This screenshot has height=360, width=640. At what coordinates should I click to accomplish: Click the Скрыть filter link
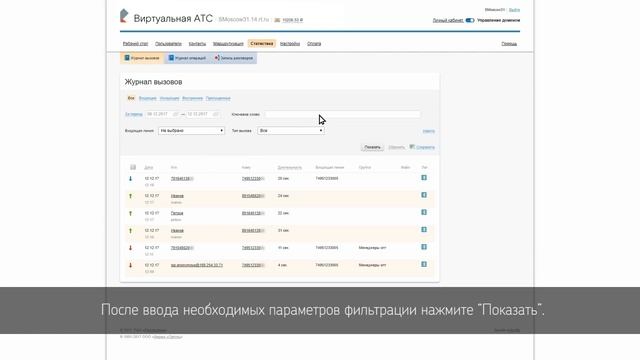tap(429, 131)
